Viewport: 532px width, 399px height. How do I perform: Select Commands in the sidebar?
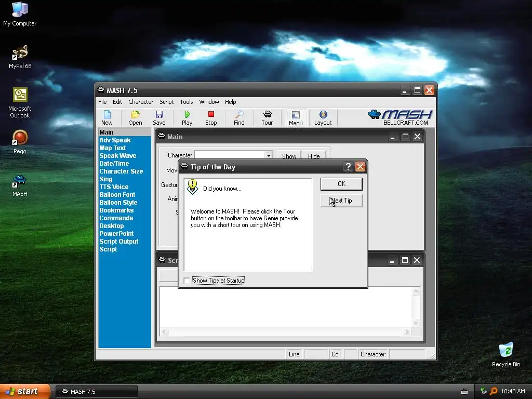[x=116, y=218]
